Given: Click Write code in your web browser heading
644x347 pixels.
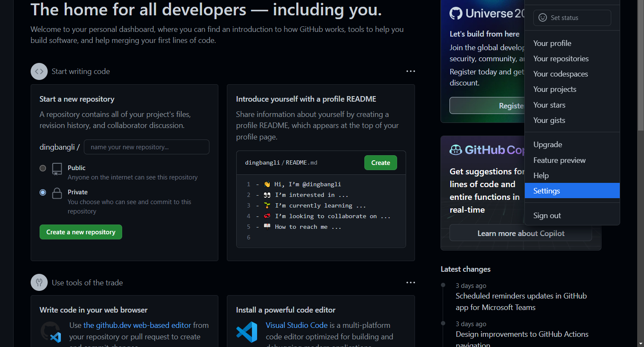Looking at the screenshot, I should 94,310.
